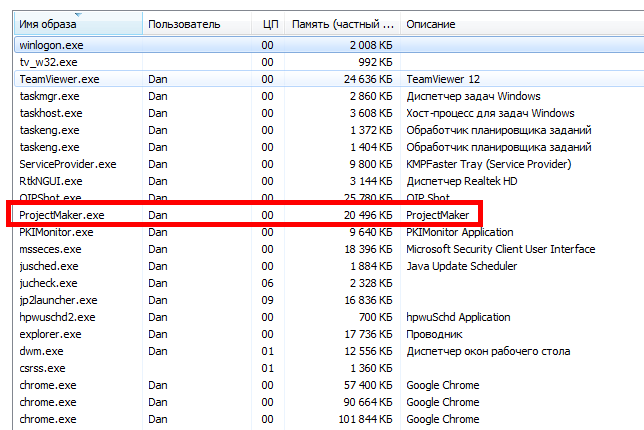Select the ProjectMaker.exe process
644x430 pixels.
point(329,215)
